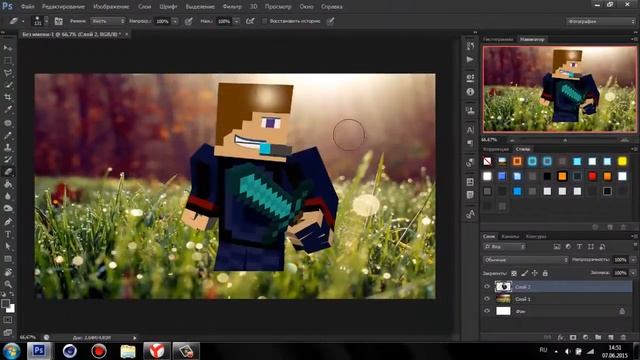Select the Eraser tool in toolbox

[8, 172]
